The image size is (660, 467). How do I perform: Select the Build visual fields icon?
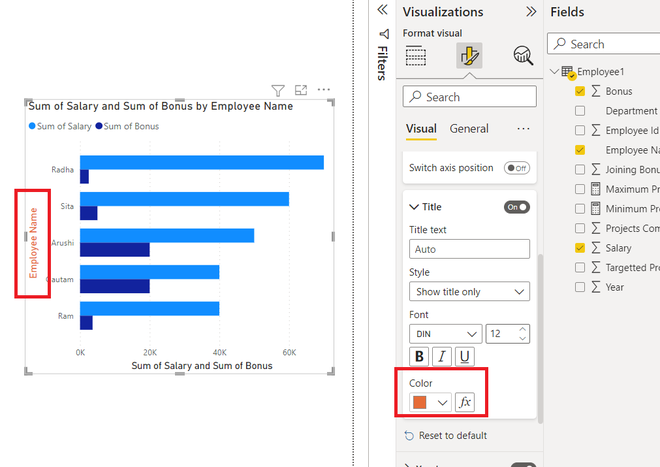click(416, 56)
